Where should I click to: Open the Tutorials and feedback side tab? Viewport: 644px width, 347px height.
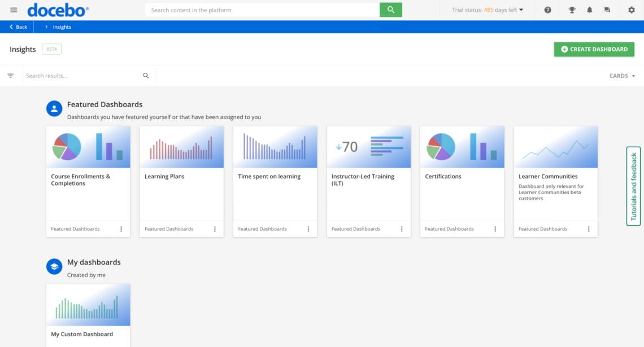pyautogui.click(x=633, y=186)
